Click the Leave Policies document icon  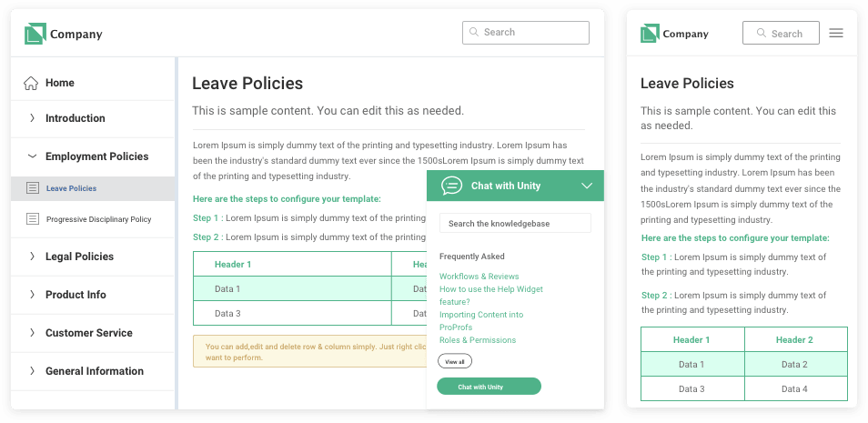pos(34,188)
